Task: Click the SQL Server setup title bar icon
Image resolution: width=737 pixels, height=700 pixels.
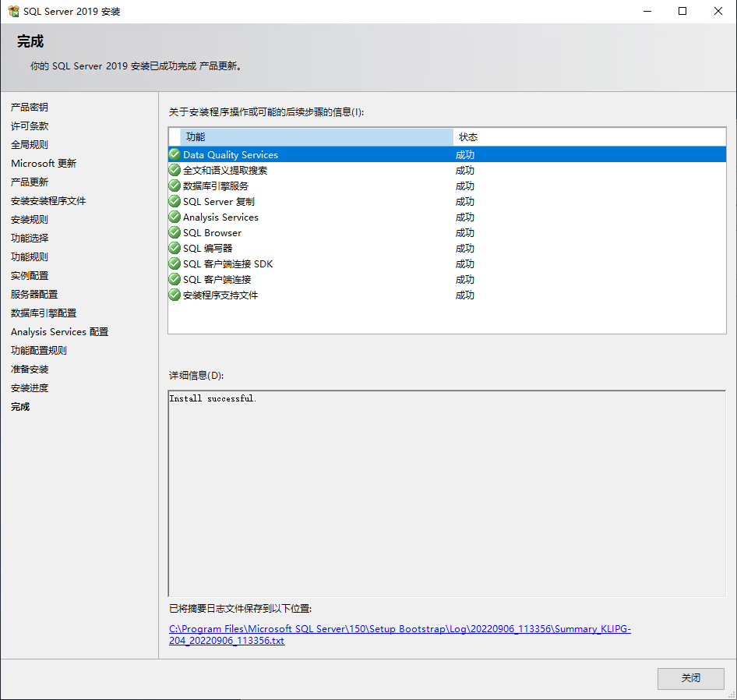Action: pos(13,11)
